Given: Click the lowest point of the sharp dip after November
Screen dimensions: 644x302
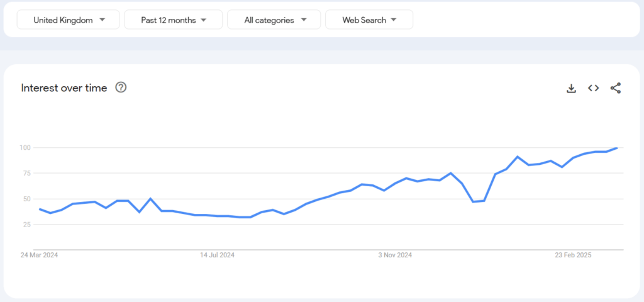Looking at the screenshot, I should pyautogui.click(x=473, y=202).
